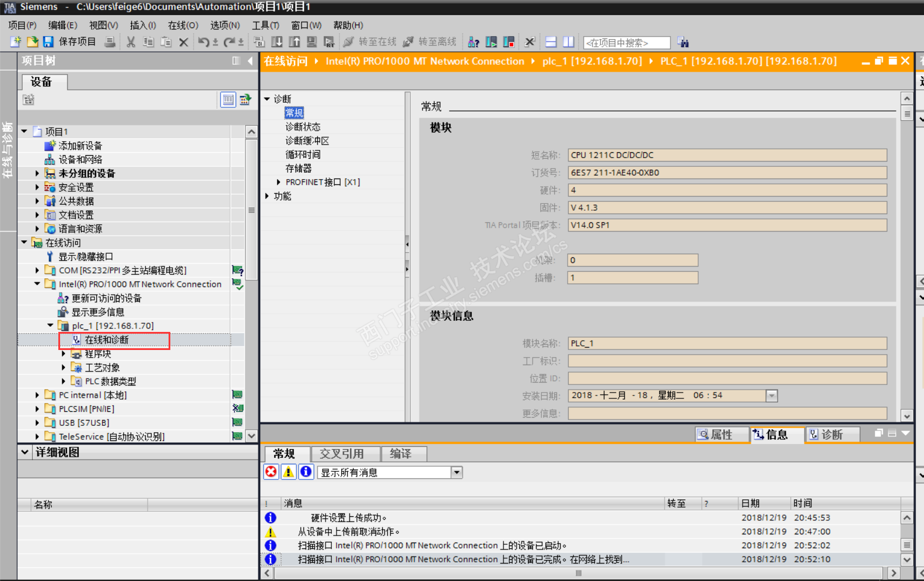Click the copy icon in toolbar
924x581 pixels.
click(148, 42)
